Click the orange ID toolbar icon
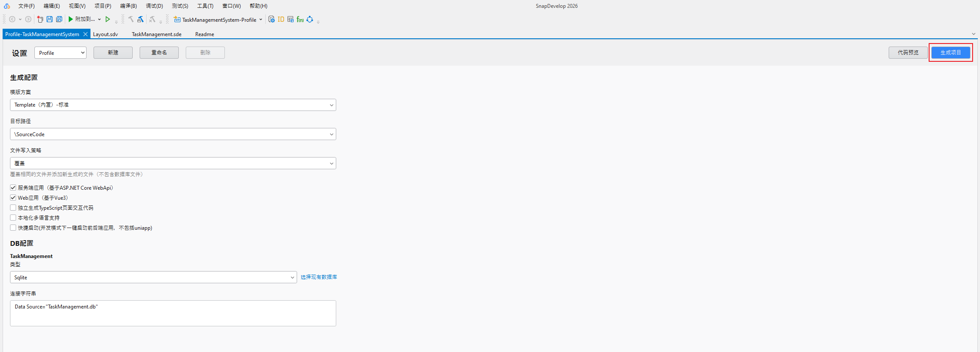This screenshot has height=352, width=980. (281, 19)
